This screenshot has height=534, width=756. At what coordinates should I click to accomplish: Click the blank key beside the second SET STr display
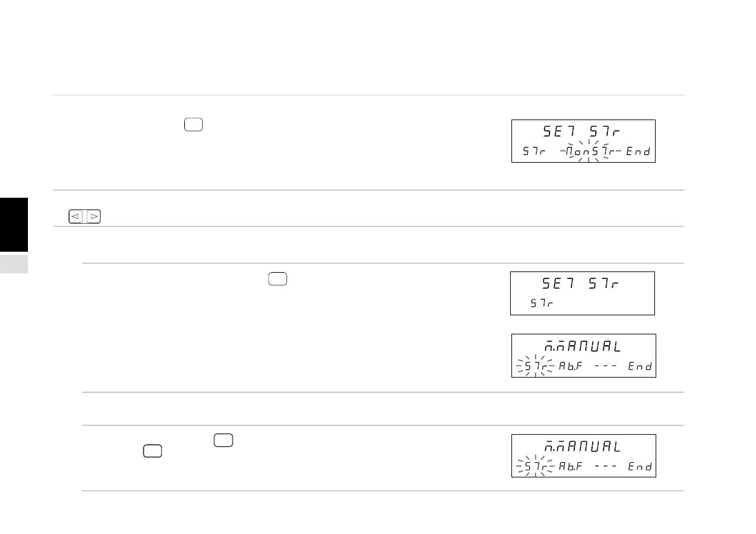(x=278, y=278)
